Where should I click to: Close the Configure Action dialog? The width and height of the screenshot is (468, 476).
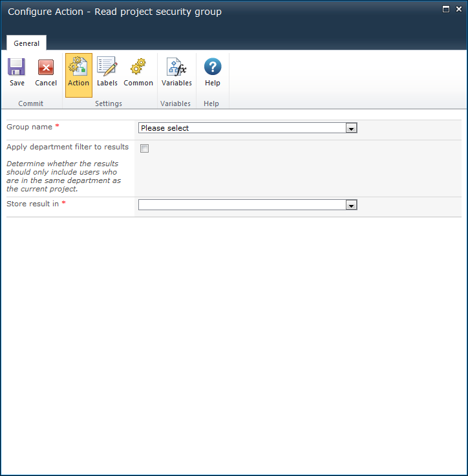click(x=458, y=9)
